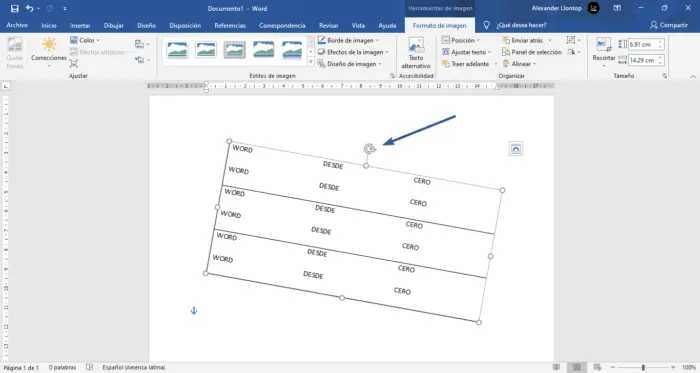
Task: Click the height field showing 6.91 cm
Action: coord(642,44)
